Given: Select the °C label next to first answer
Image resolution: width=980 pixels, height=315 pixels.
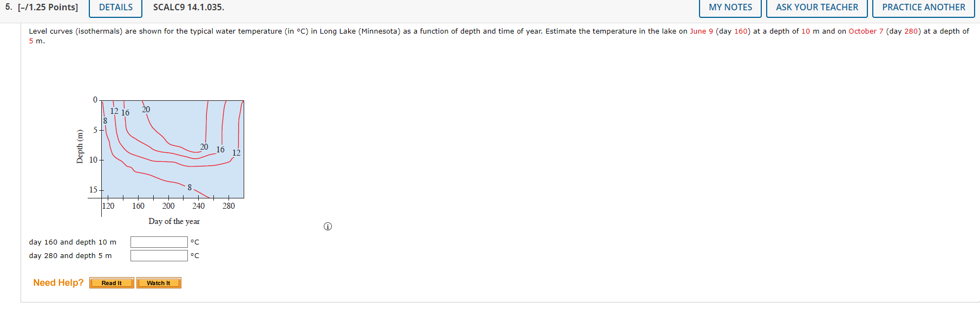Looking at the screenshot, I should coord(195,242).
